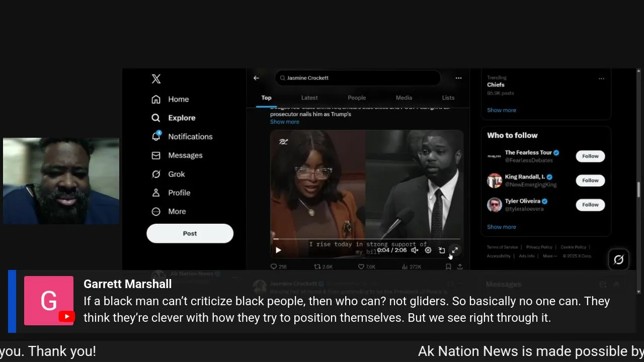
Task: Expand the footer More menu
Action: [549, 256]
